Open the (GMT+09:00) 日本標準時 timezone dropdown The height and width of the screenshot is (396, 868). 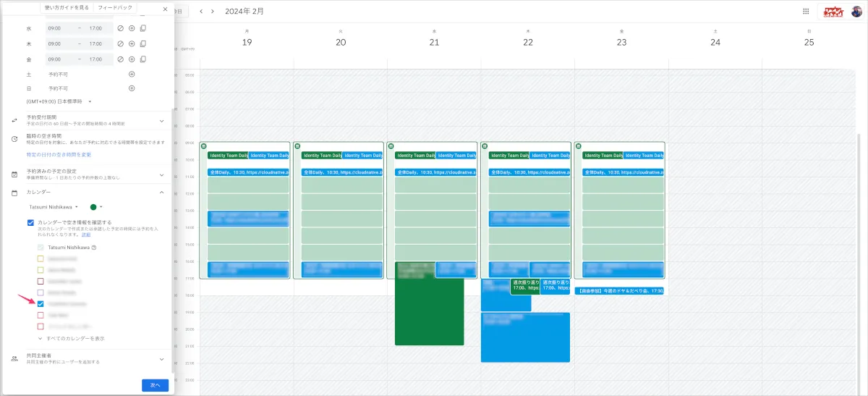[59, 101]
